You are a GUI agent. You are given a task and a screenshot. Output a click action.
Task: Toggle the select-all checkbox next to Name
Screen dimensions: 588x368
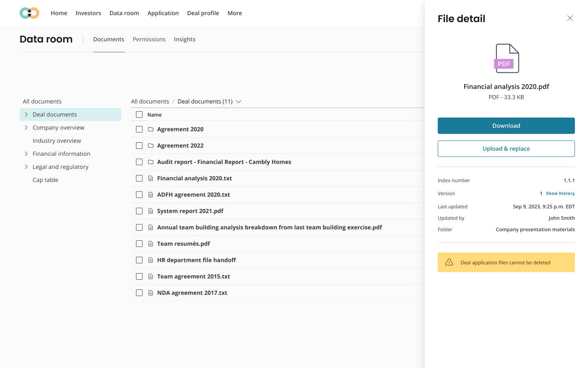tap(139, 114)
